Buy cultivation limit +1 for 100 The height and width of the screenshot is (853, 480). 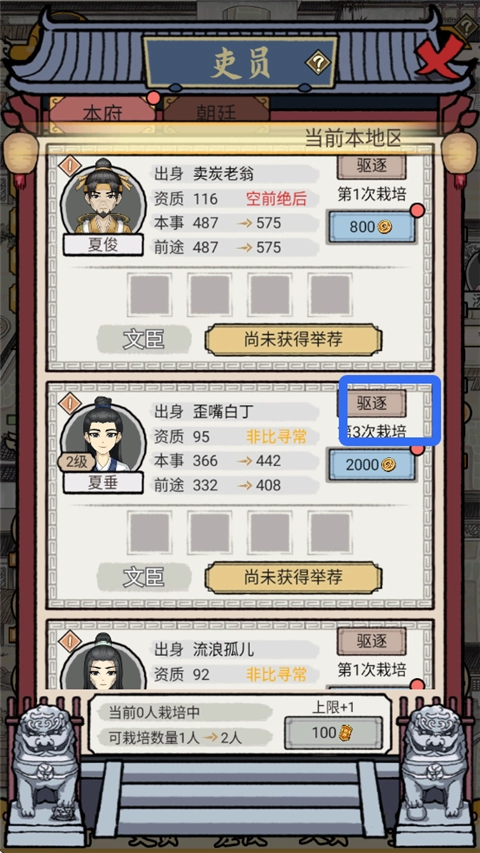[x=333, y=733]
